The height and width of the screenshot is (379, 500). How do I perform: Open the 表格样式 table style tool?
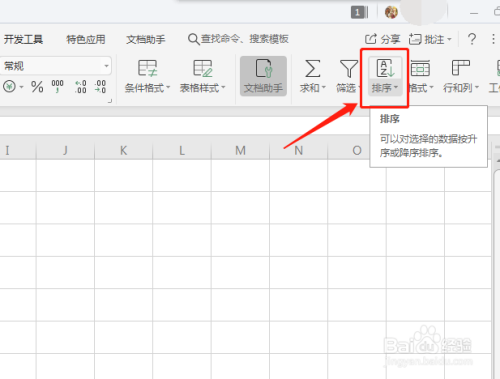click(203, 76)
